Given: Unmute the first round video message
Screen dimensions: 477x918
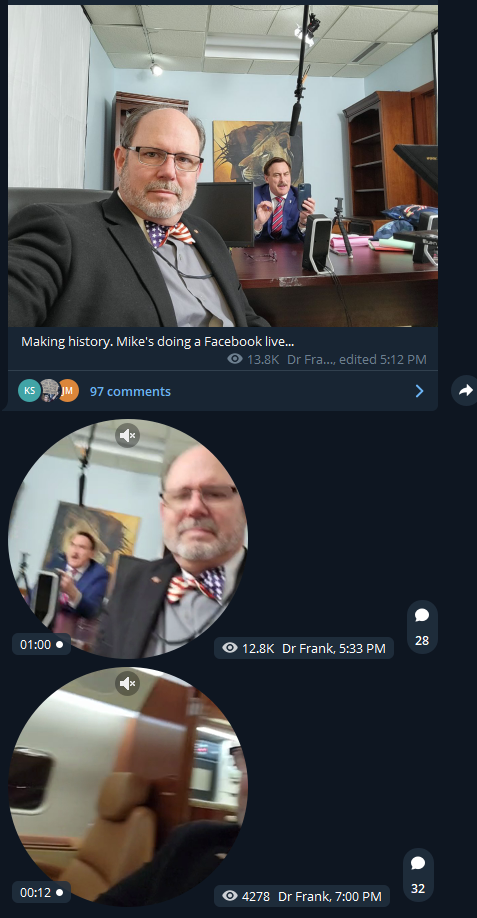Looking at the screenshot, I should [x=127, y=436].
